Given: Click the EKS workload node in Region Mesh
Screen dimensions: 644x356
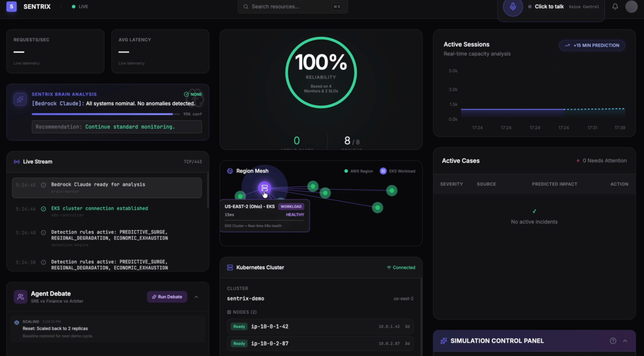Looking at the screenshot, I should pyautogui.click(x=265, y=188).
